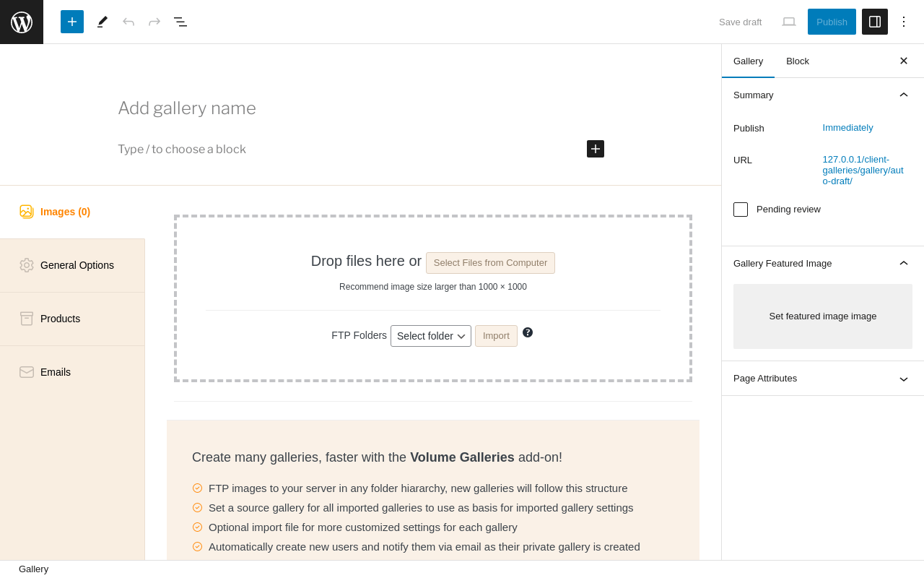The width and height of the screenshot is (924, 578).
Task: Expand the Page Attributes panel
Action: pyautogui.click(x=904, y=379)
